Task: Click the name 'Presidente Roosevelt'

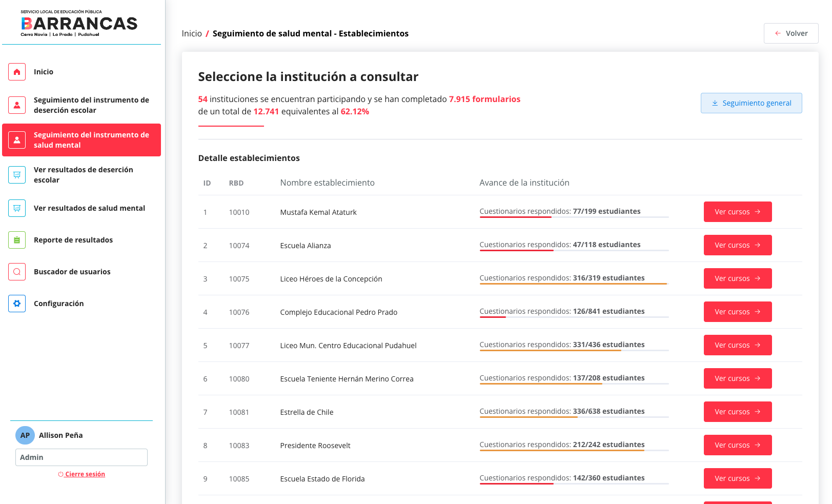Action: [x=315, y=446]
